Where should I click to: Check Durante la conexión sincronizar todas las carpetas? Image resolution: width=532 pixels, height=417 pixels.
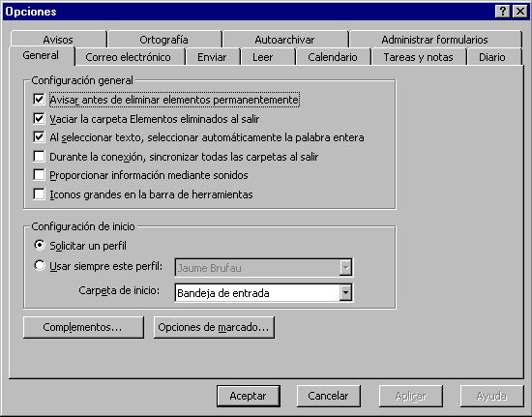coord(39,157)
